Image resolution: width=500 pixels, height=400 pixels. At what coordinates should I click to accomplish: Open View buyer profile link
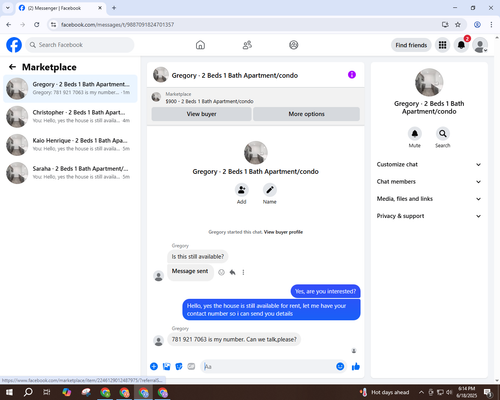283,232
